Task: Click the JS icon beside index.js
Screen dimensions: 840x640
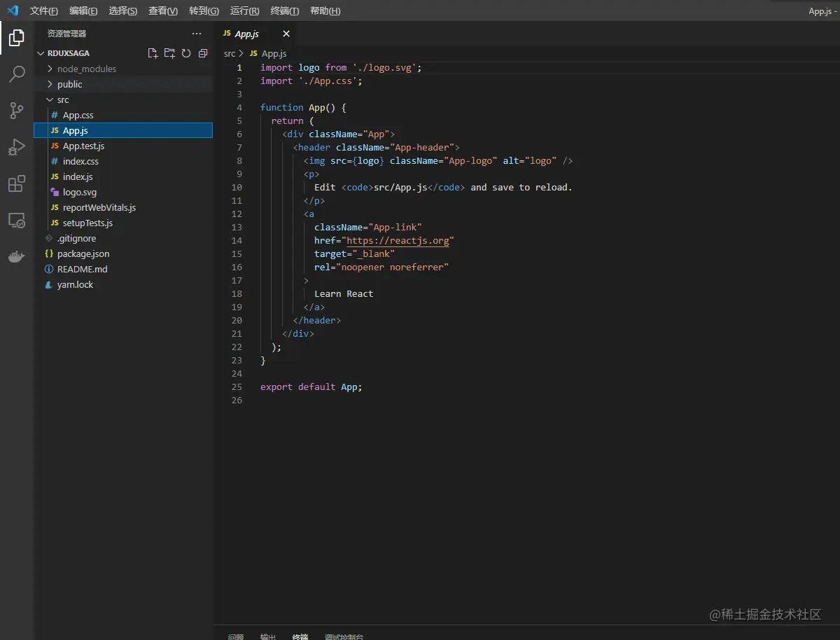Action: pyautogui.click(x=55, y=176)
